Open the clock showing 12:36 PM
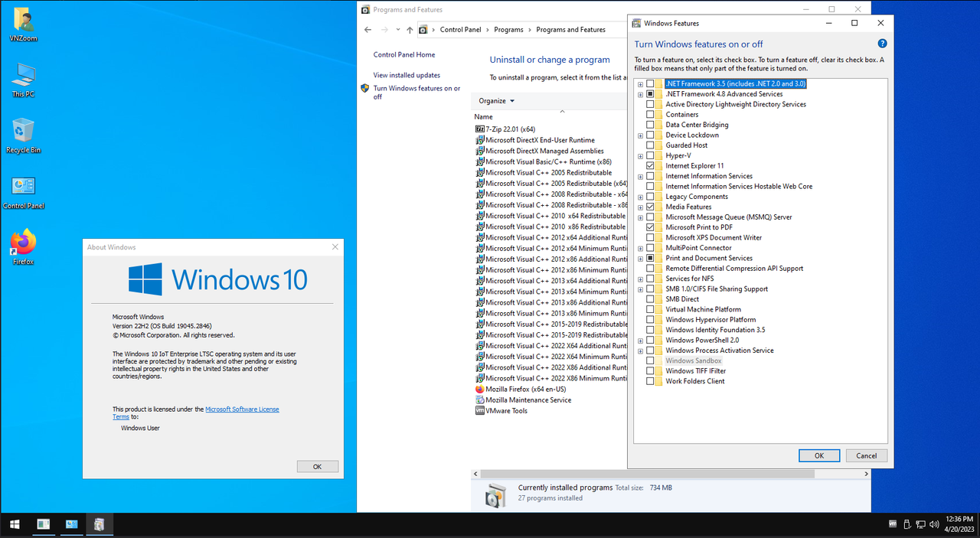The image size is (980, 538). tap(960, 525)
